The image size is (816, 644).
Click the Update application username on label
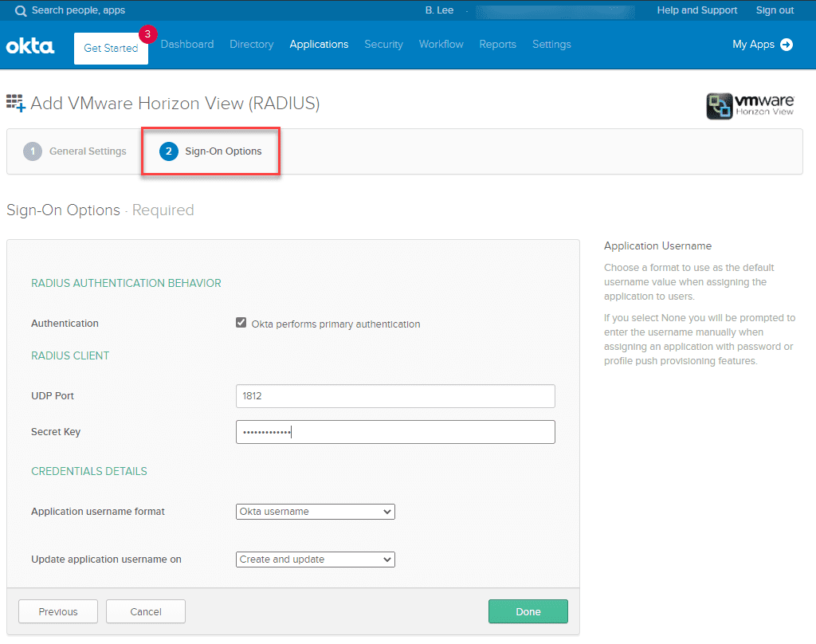[x=106, y=560]
